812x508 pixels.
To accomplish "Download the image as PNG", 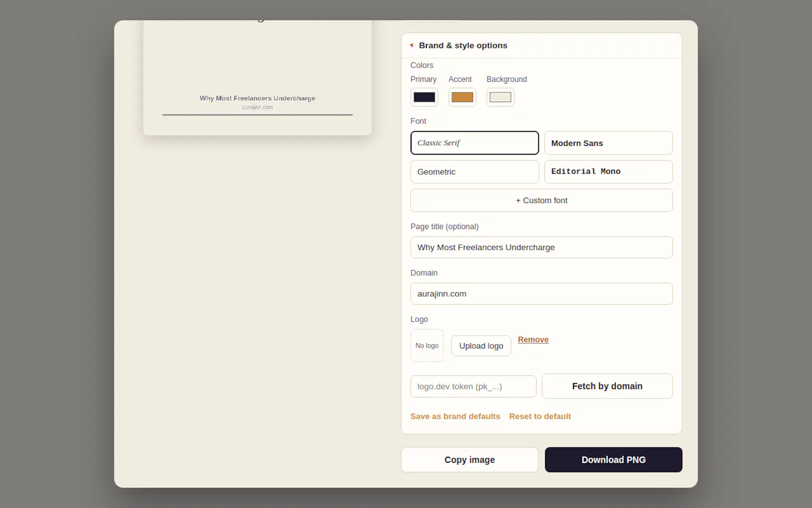I will click(x=614, y=460).
